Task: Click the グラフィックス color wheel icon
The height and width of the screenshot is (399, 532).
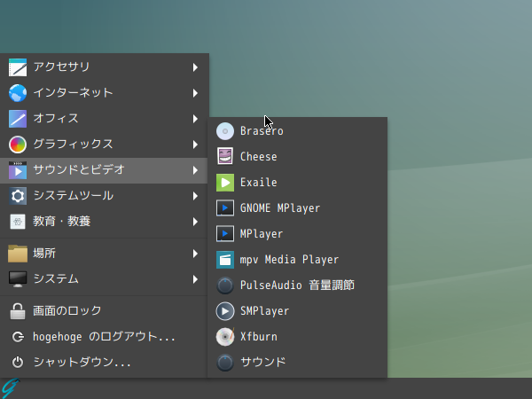Action: [x=18, y=145]
